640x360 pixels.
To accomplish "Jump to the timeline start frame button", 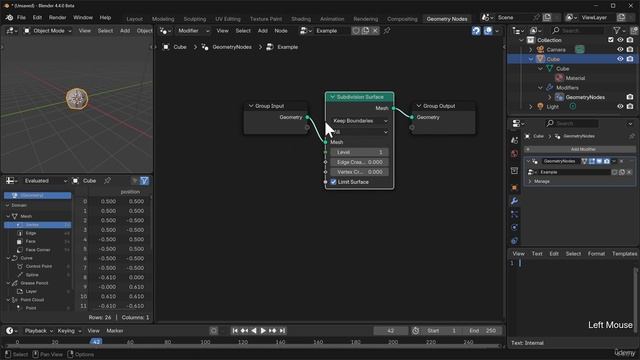I will (235, 331).
